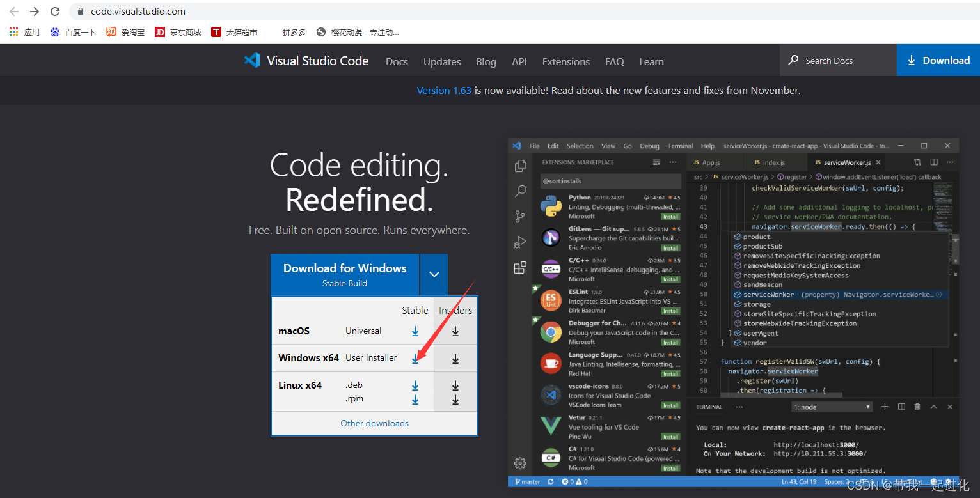Download Windows x64 Insiders build
The width and height of the screenshot is (980, 498).
pyautogui.click(x=455, y=359)
